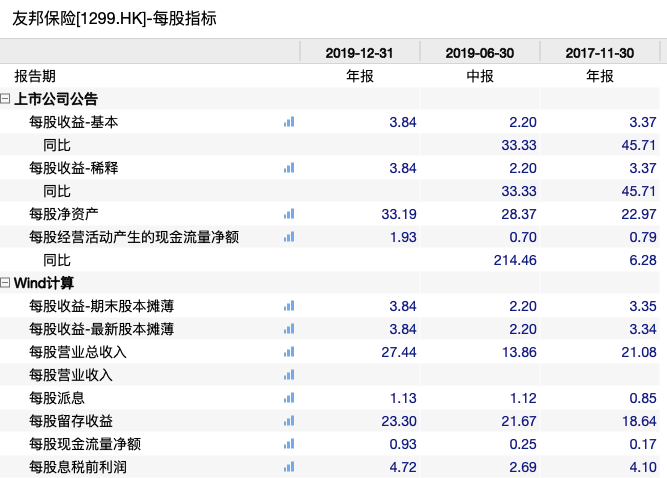Click the 3.35 period-end diluted EPS value
The image size is (667, 478).
tap(643, 306)
